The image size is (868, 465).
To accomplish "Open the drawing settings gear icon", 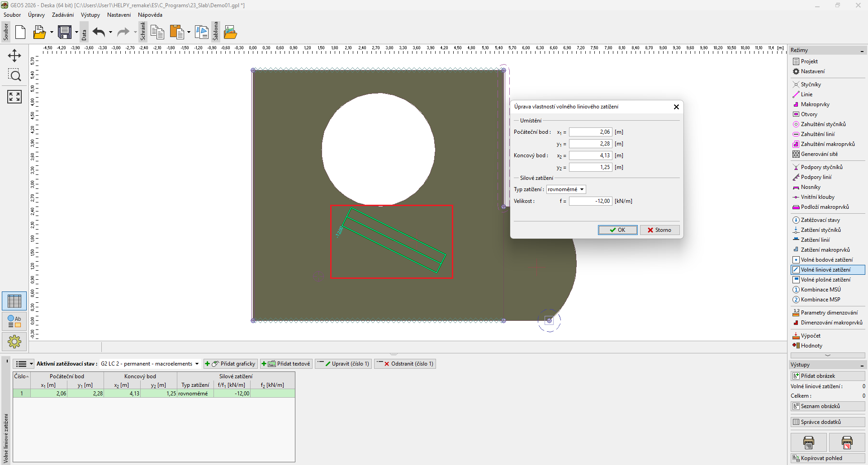I will click(14, 341).
